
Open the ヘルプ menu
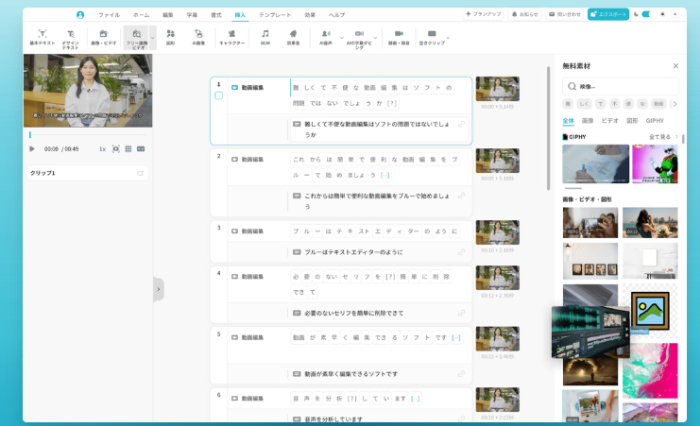[x=337, y=15]
